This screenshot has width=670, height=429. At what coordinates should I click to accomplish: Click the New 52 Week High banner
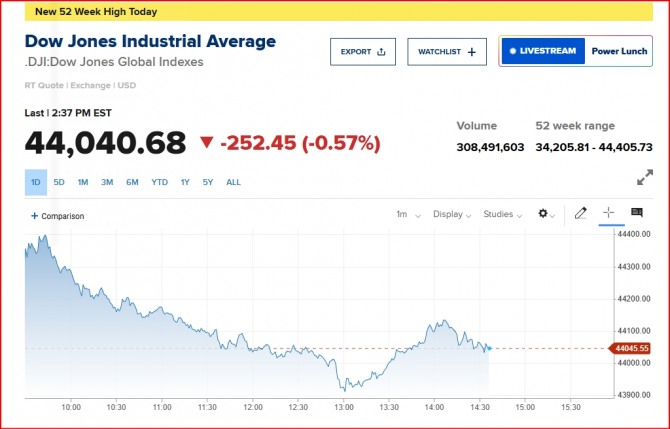point(96,12)
